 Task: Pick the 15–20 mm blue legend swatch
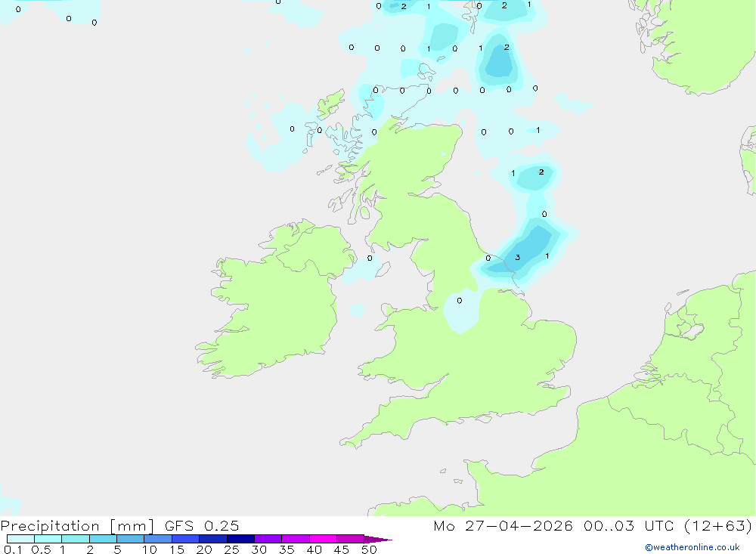point(186,539)
